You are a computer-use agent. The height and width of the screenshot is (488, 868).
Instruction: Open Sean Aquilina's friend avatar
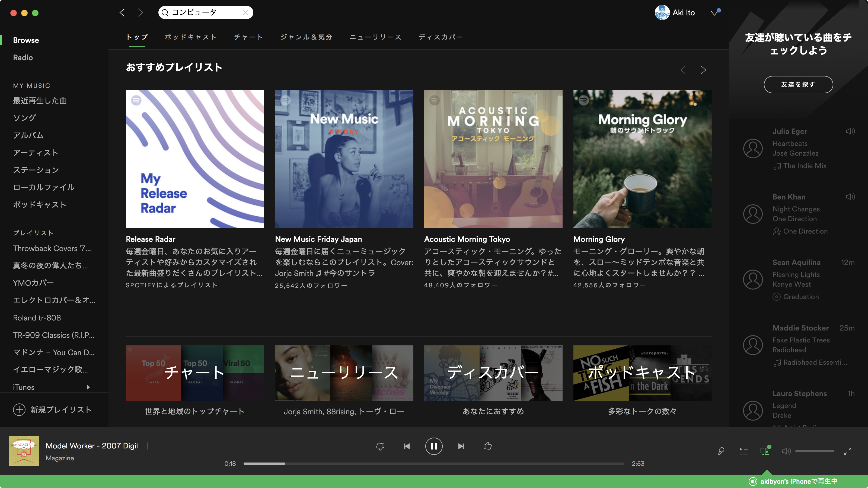(753, 280)
